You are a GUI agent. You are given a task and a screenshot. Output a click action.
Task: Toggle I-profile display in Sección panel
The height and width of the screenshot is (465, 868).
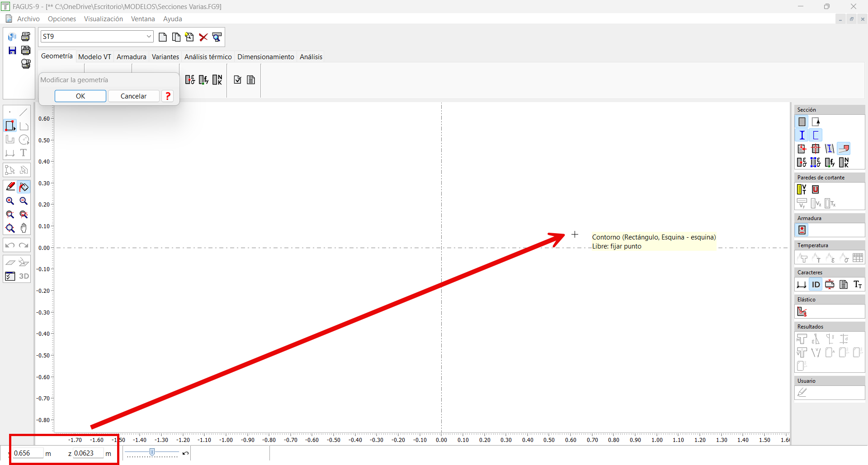pyautogui.click(x=802, y=135)
